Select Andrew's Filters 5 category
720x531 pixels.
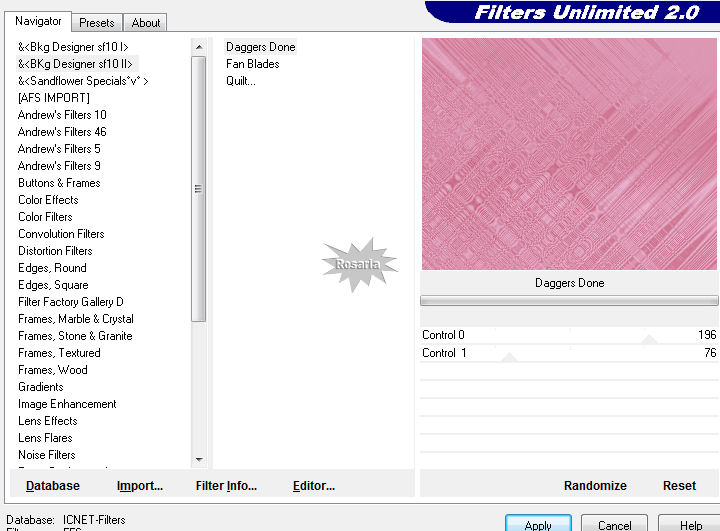59,149
